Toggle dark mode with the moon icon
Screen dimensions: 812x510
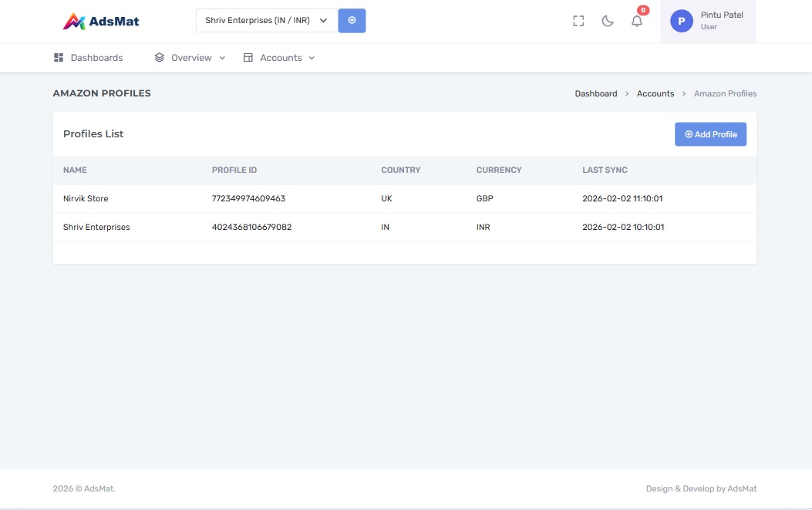pos(608,22)
